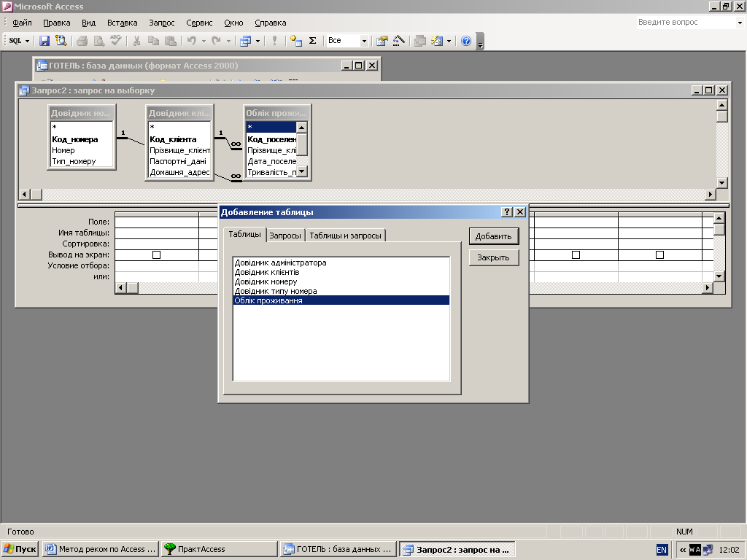Toggle Вывод на экран checkbox in first grid column
The width and height of the screenshot is (747, 560).
(x=156, y=254)
